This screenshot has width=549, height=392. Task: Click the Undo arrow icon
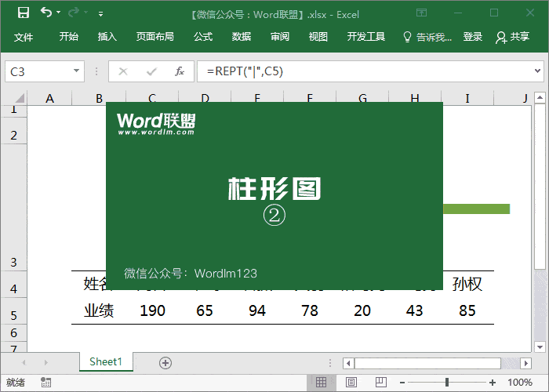click(x=46, y=13)
